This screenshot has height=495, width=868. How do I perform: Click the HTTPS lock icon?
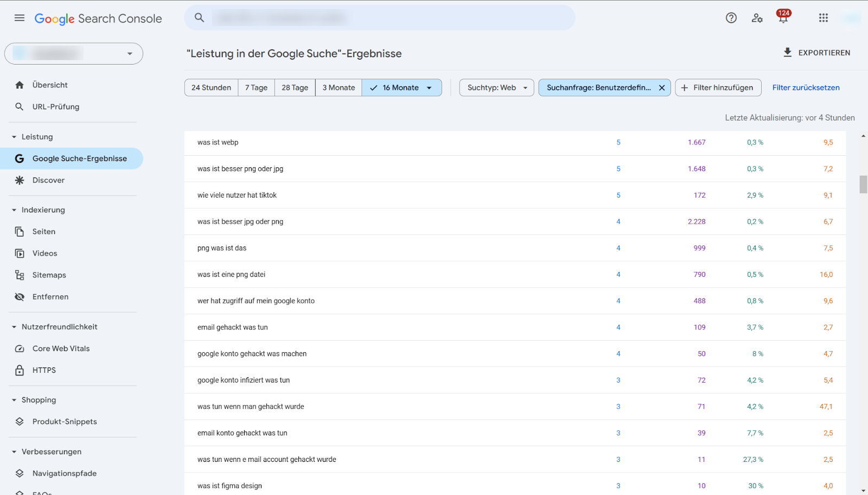coord(20,370)
